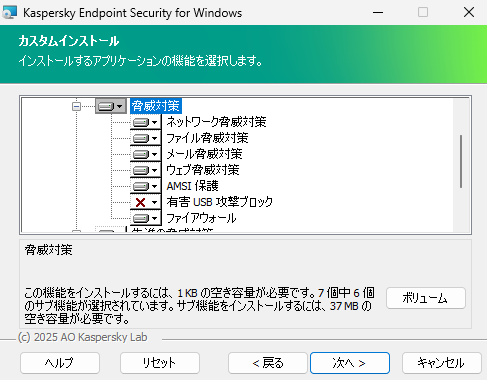Open red X dropdown for 有害 USB 攻撃ブロック
The image size is (487, 380).
(145, 202)
